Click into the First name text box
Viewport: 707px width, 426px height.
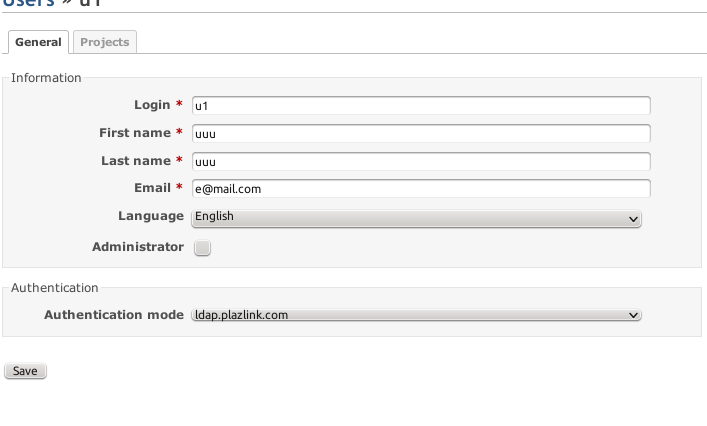pos(421,133)
